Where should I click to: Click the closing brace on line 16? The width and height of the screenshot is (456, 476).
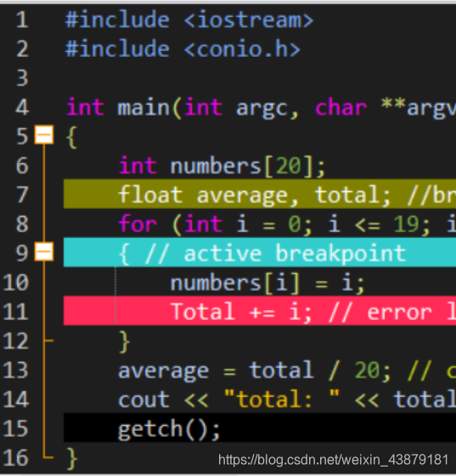click(71, 458)
